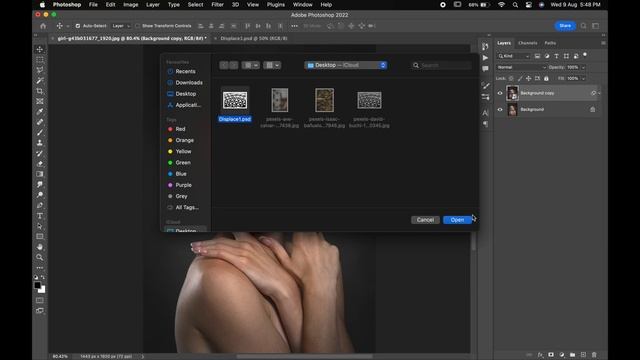Select the Clone Stamp tool
Screen dimensions: 640x360
tap(40, 143)
